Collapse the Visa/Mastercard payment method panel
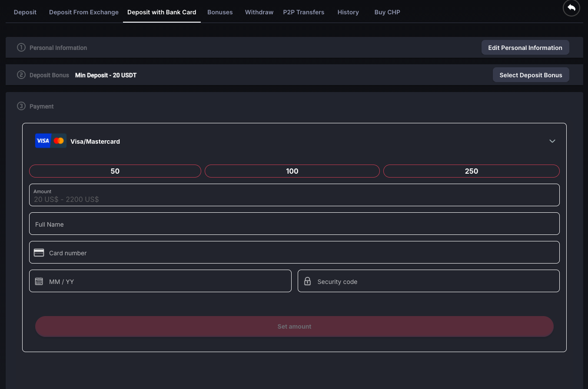Image resolution: width=588 pixels, height=389 pixels. point(552,141)
